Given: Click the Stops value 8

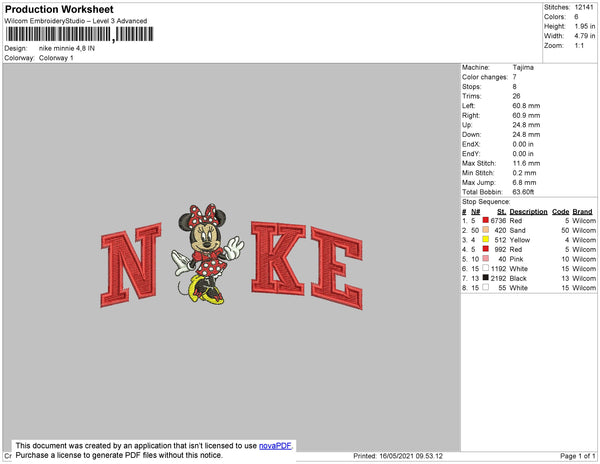Looking at the screenshot, I should tap(515, 86).
